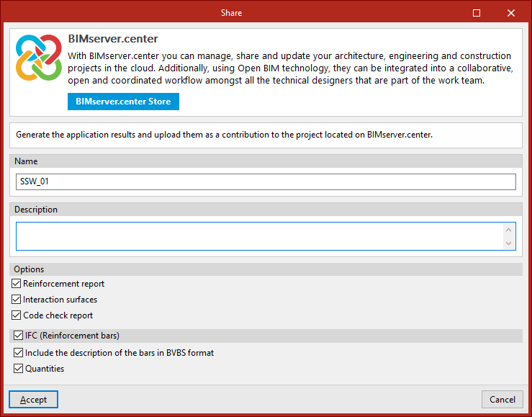The width and height of the screenshot is (532, 417).
Task: Disable the Code check report checkbox
Action: click(x=16, y=315)
